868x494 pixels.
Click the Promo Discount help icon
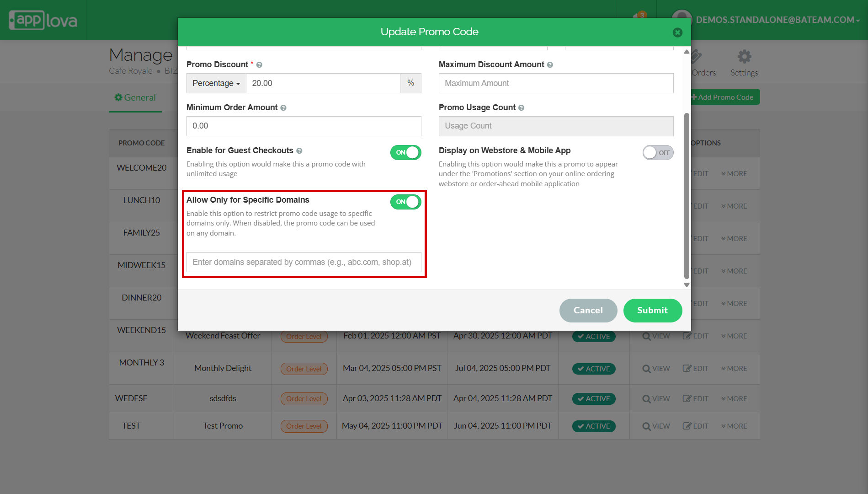(259, 65)
